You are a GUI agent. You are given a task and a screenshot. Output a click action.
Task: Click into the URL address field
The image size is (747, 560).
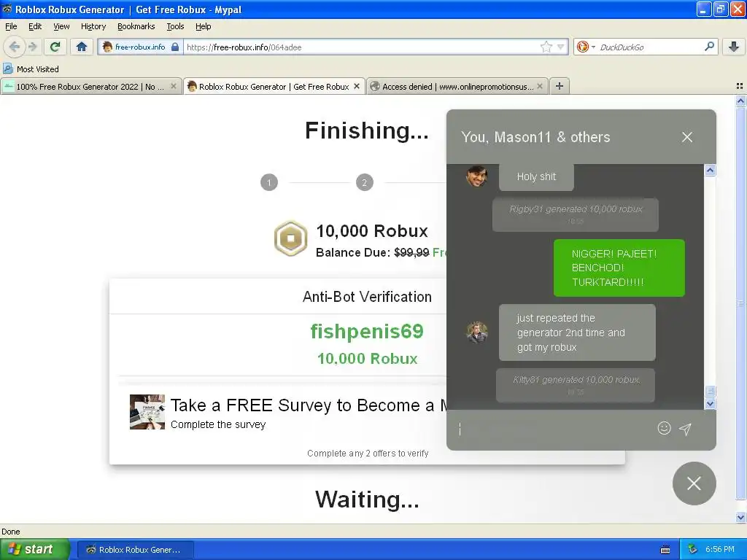tap(362, 47)
